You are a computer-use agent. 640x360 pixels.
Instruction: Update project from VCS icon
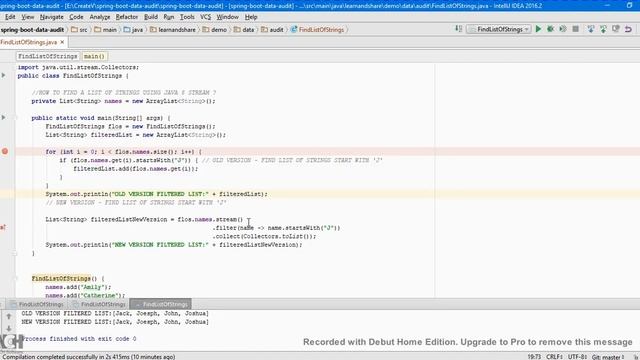click(591, 29)
